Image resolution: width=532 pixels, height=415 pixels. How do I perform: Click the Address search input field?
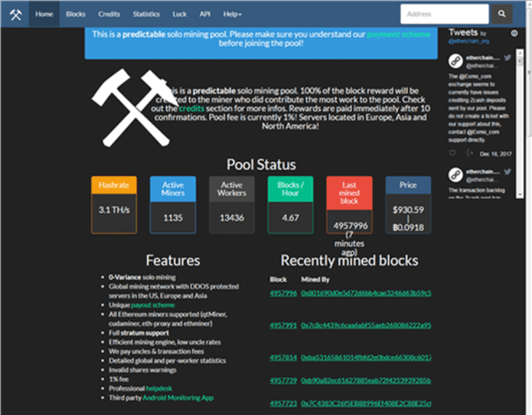click(444, 14)
